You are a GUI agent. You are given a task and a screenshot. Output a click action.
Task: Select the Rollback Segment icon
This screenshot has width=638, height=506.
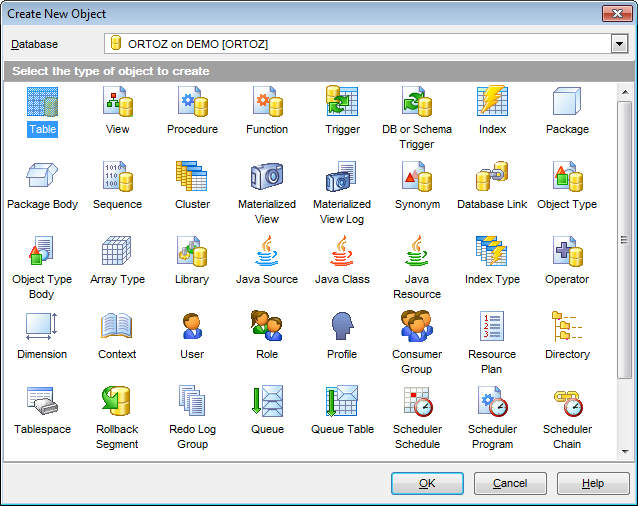(x=116, y=401)
